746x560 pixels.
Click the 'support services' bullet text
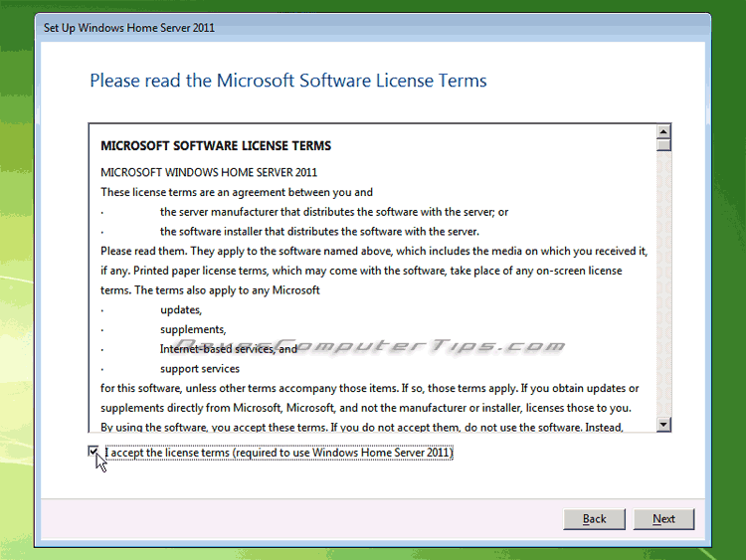[200, 369]
